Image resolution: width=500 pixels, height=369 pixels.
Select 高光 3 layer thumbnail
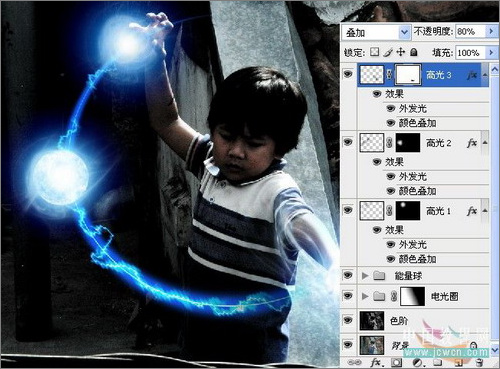372,75
